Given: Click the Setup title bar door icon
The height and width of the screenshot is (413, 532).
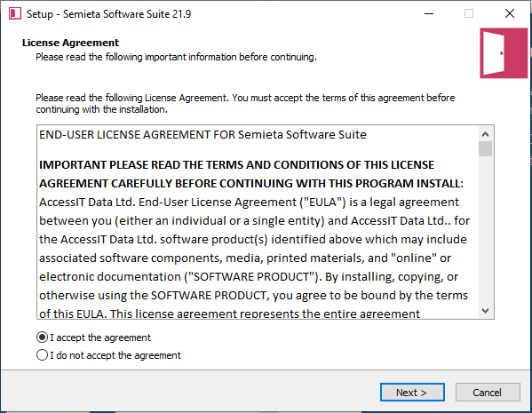Looking at the screenshot, I should [x=15, y=14].
